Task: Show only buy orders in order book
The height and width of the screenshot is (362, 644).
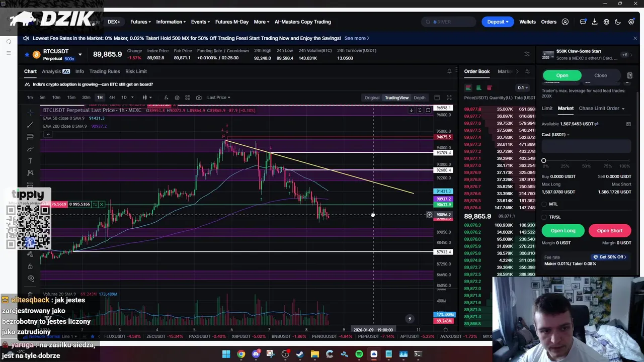Action: [x=478, y=87]
